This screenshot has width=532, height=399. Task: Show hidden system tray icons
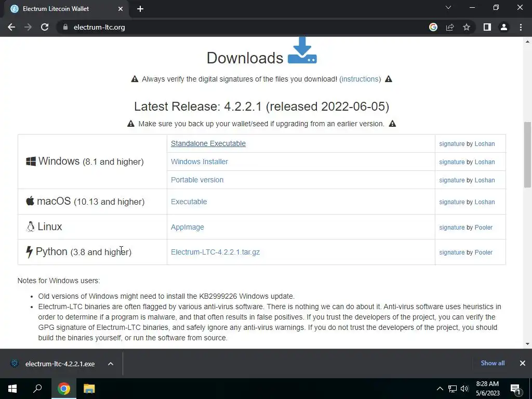click(440, 389)
